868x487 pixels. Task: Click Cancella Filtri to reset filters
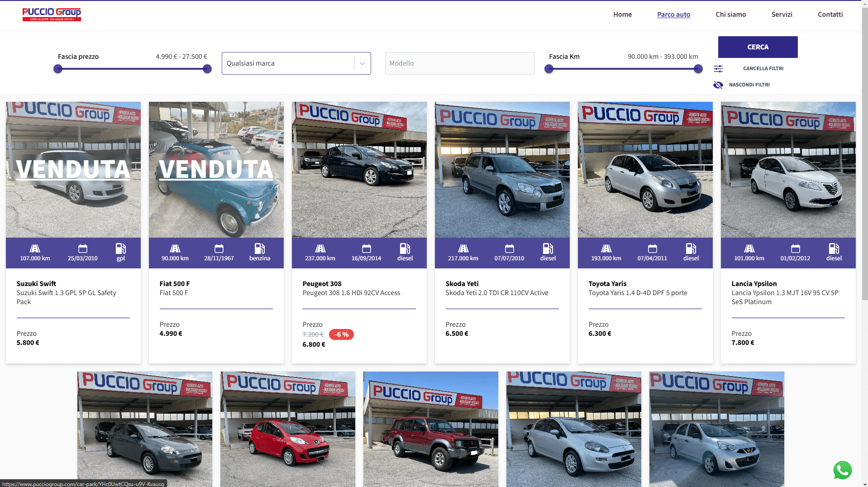click(x=763, y=68)
